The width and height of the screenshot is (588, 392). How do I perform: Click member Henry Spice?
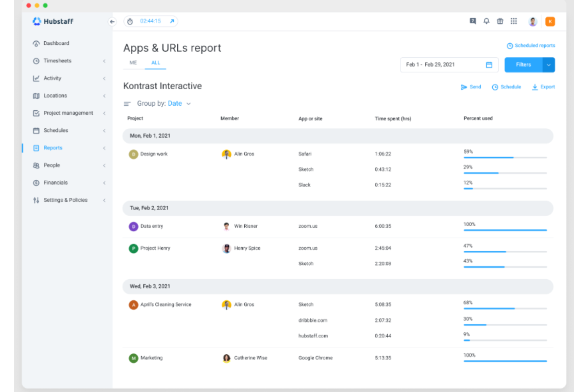click(241, 248)
